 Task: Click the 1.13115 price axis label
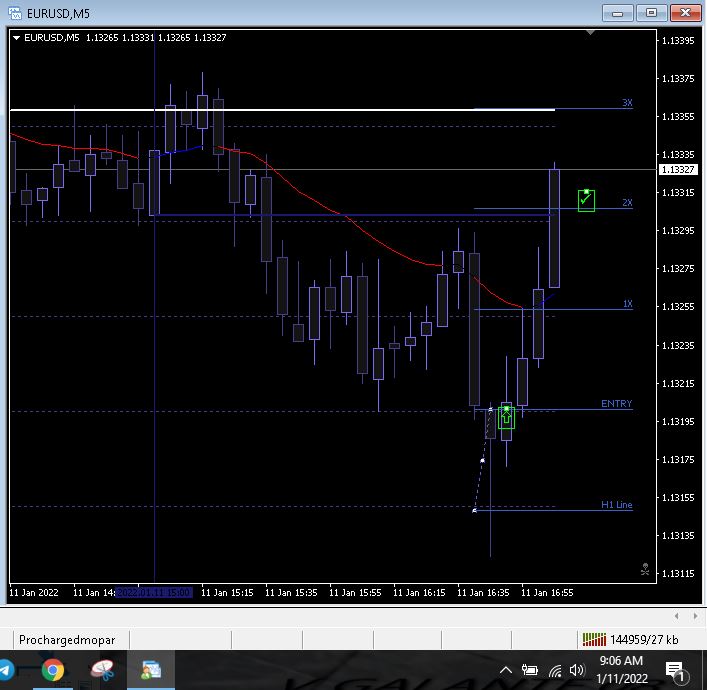[678, 574]
